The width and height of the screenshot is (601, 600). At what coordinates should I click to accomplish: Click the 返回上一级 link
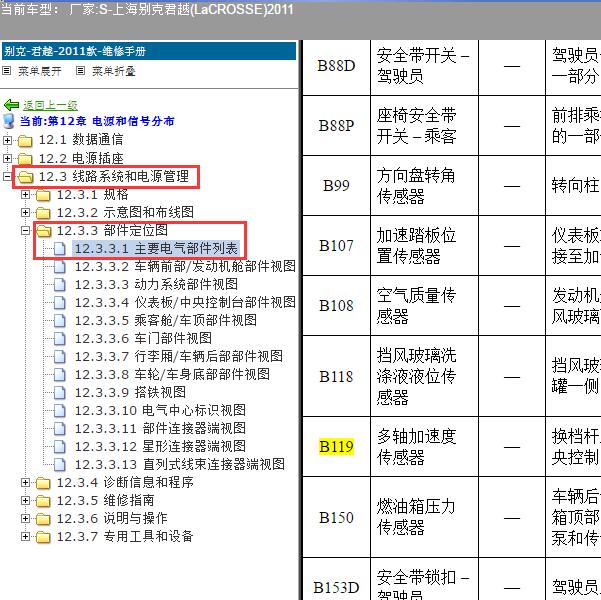pyautogui.click(x=50, y=105)
